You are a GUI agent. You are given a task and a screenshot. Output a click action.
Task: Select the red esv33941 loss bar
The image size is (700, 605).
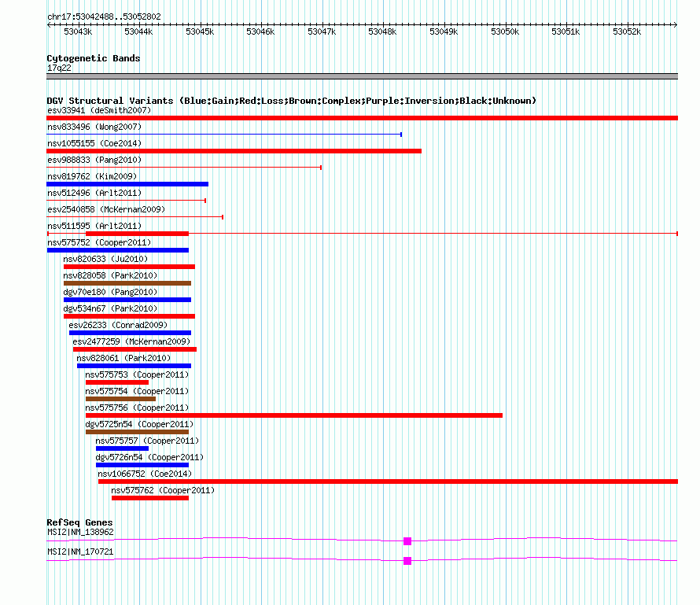(x=362, y=118)
